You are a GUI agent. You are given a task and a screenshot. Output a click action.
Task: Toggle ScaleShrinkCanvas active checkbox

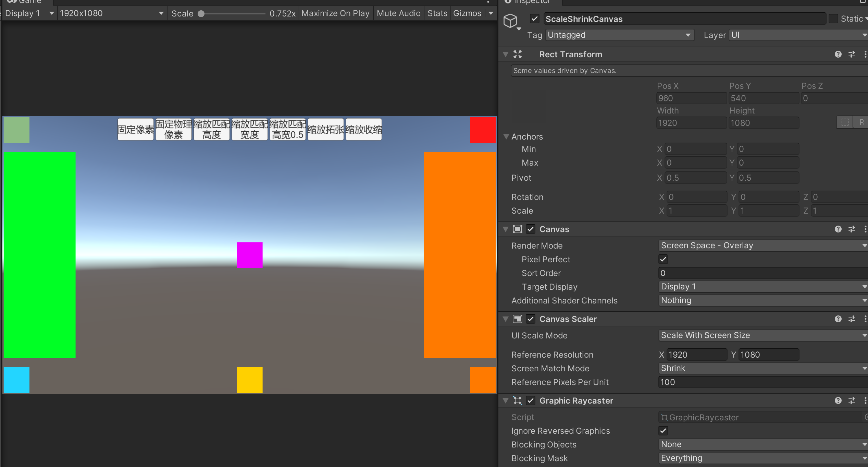(x=534, y=19)
